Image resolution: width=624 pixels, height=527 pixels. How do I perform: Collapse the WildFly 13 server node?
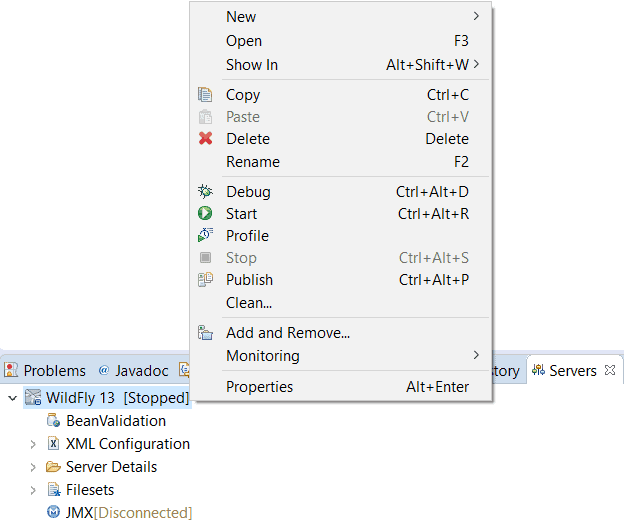click(x=13, y=398)
